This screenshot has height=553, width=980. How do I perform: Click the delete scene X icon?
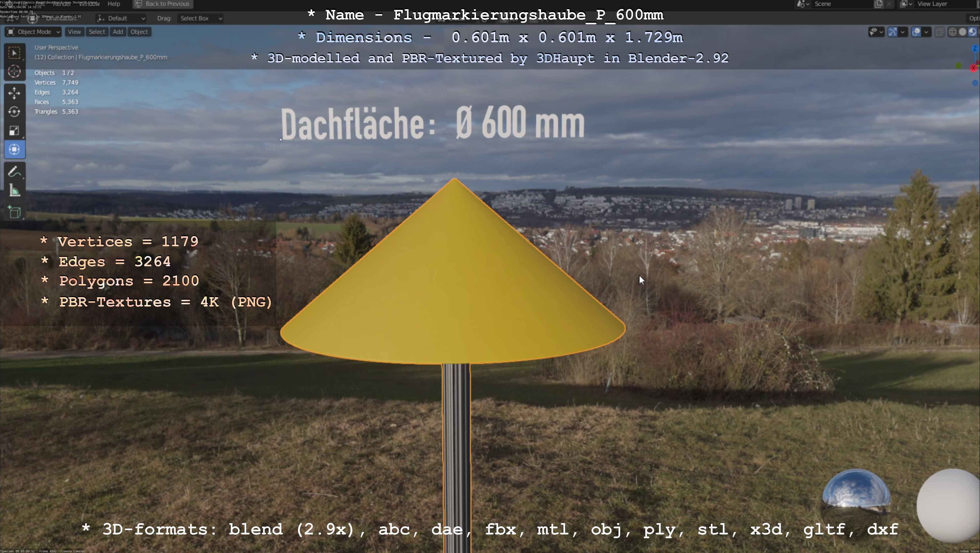click(x=889, y=4)
